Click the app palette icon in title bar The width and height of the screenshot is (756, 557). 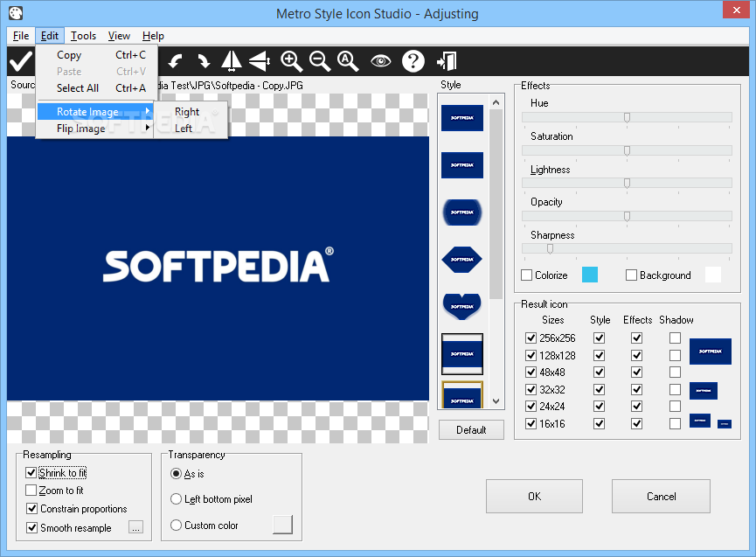point(16,13)
